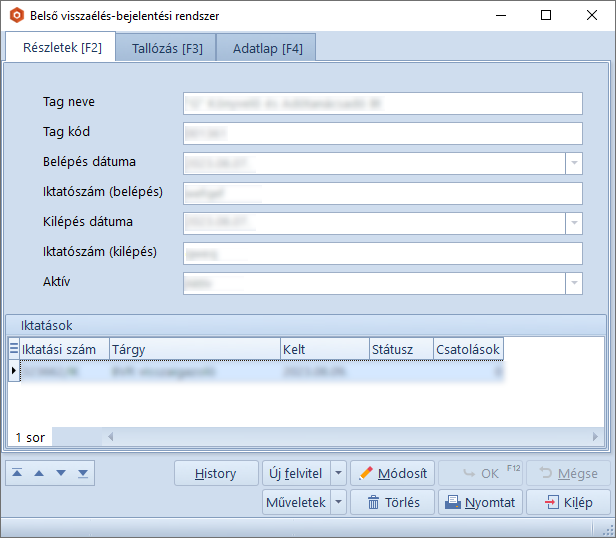This screenshot has width=616, height=538.
Task: Open Kilépés dátuma date picker arrow
Action: click(x=574, y=223)
